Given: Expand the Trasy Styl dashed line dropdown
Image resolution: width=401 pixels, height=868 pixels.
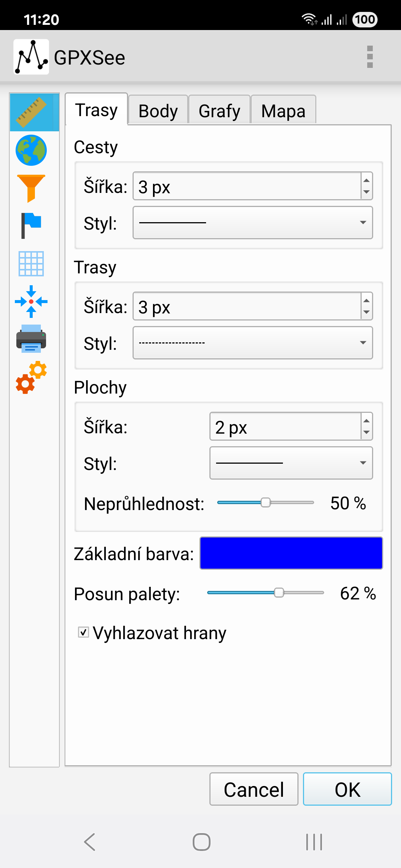Looking at the screenshot, I should pos(253,343).
